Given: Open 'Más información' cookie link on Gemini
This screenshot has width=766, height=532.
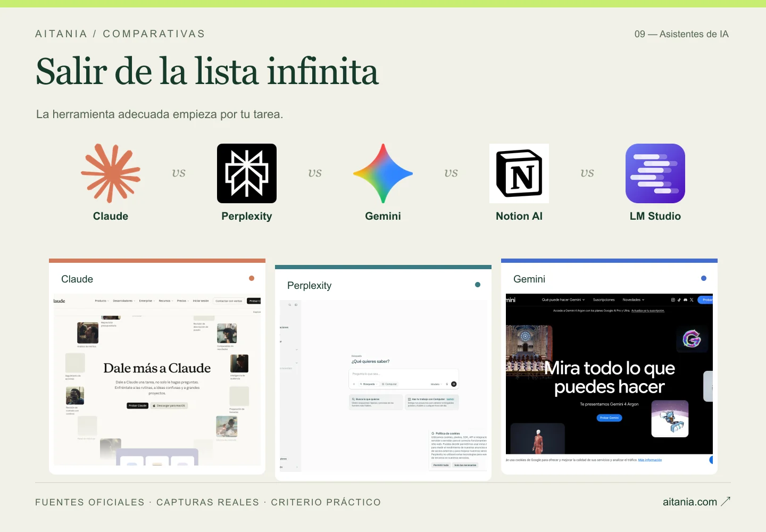Looking at the screenshot, I should tap(650, 460).
